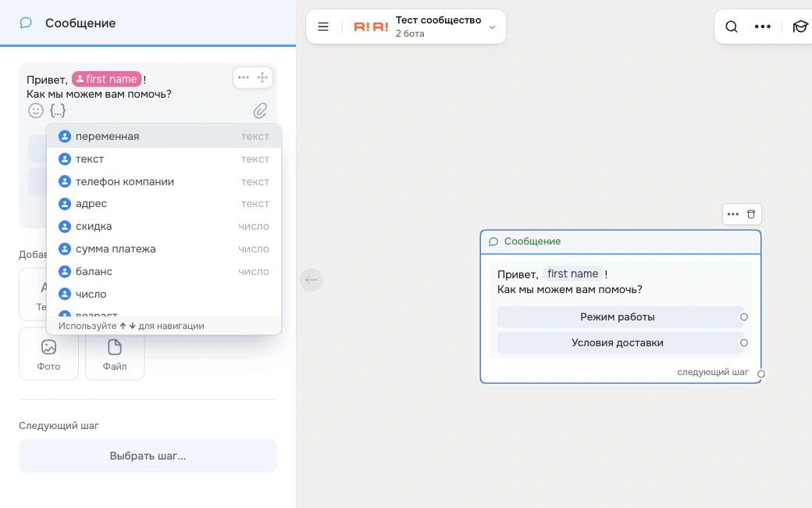The width and height of the screenshot is (812, 508).
Task: Click the Режим работы button output connector
Action: [743, 317]
